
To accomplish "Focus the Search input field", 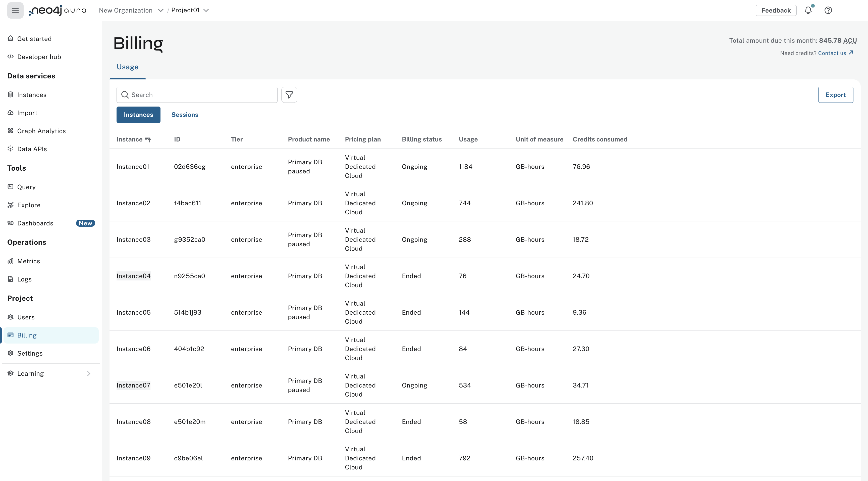I will (x=197, y=95).
